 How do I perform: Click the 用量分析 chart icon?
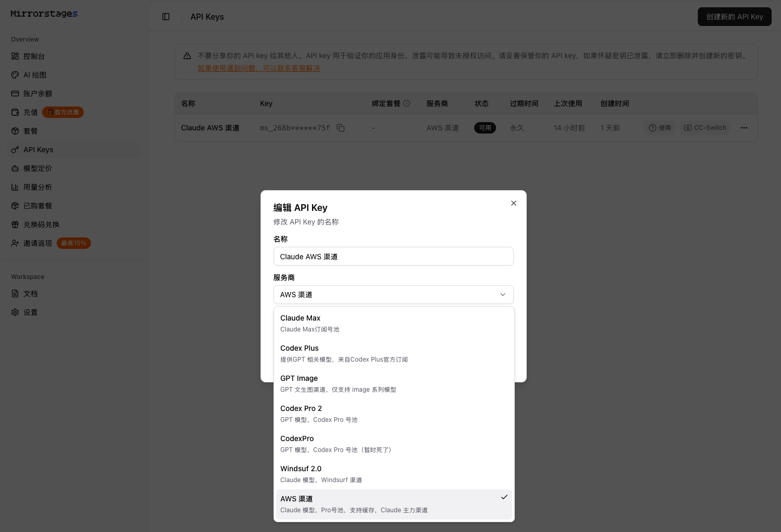coord(15,187)
